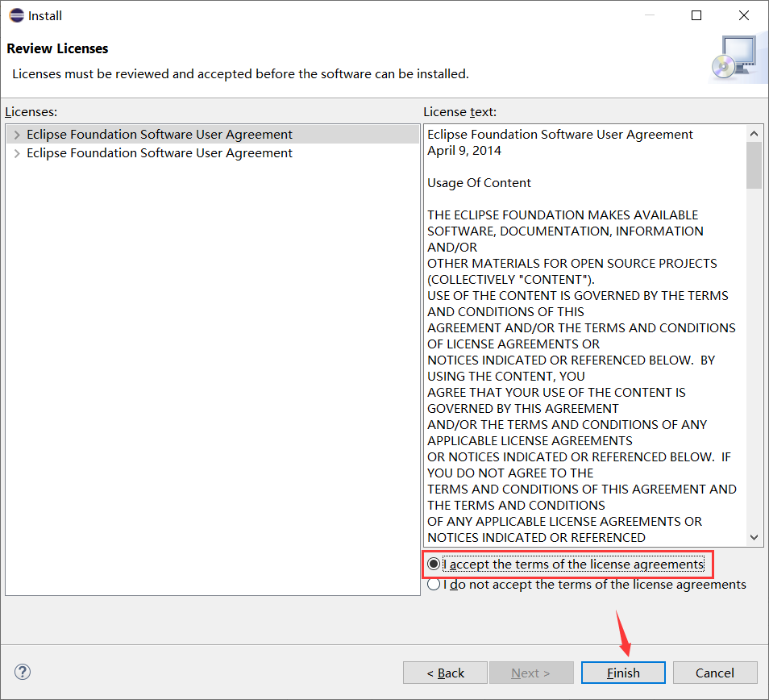769x700 pixels.
Task: Click the 'Usage Of Content' heading text
Action: 479,183
